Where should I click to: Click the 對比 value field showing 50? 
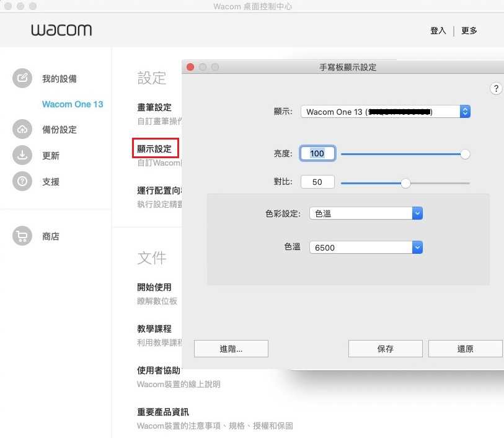[x=317, y=182]
